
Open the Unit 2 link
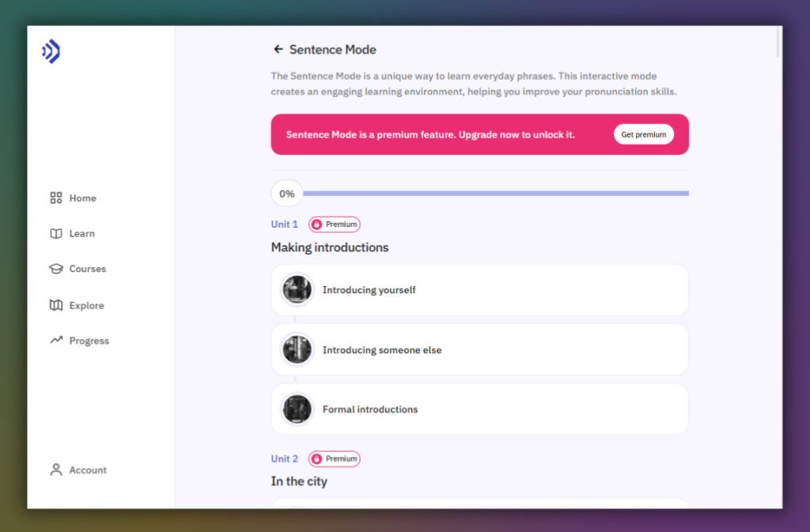click(284, 458)
